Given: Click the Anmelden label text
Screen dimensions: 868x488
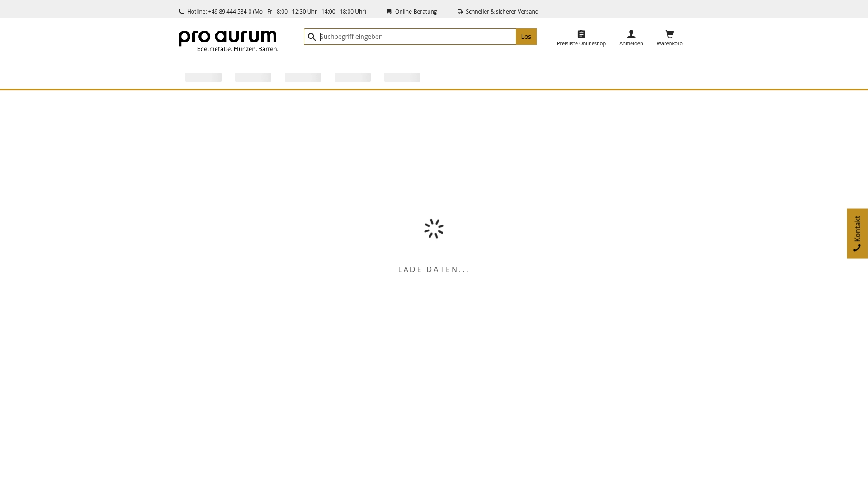Looking at the screenshot, I should click(631, 43).
